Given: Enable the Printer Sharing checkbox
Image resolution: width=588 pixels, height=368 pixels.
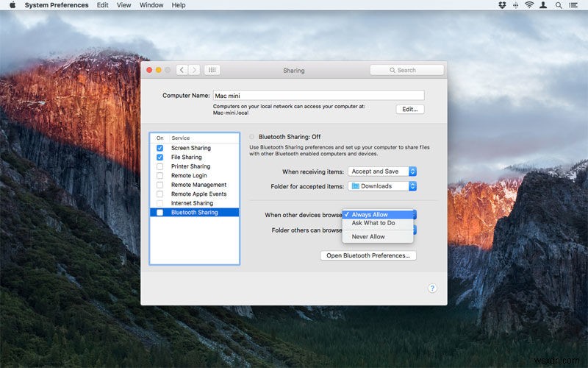Looking at the screenshot, I should [159, 166].
